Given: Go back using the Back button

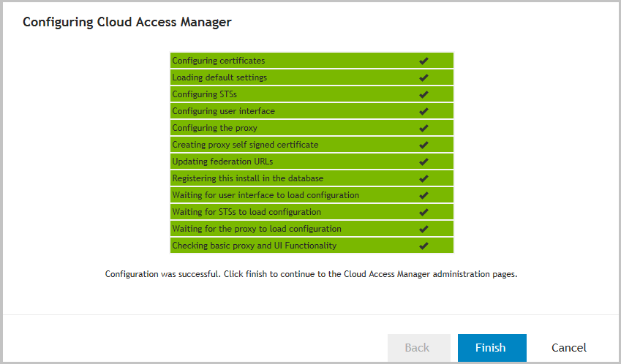Looking at the screenshot, I should pos(417,348).
